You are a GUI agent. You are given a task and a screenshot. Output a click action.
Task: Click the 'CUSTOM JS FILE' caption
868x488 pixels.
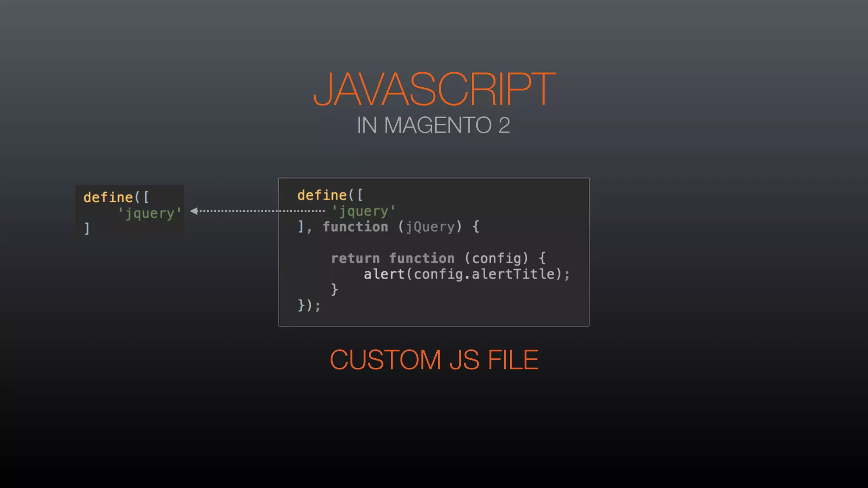(x=434, y=360)
